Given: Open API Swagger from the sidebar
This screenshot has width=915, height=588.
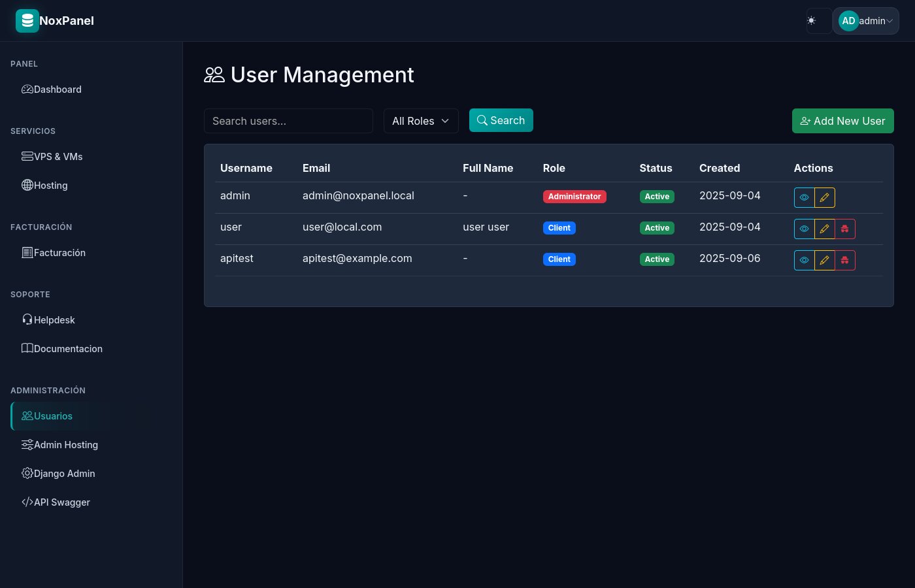Looking at the screenshot, I should tap(61, 502).
